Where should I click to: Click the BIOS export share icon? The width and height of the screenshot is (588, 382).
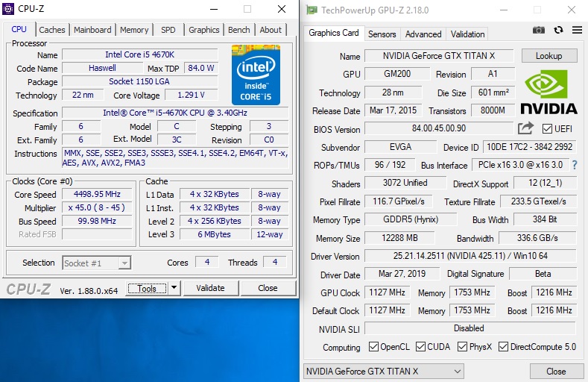[x=525, y=128]
